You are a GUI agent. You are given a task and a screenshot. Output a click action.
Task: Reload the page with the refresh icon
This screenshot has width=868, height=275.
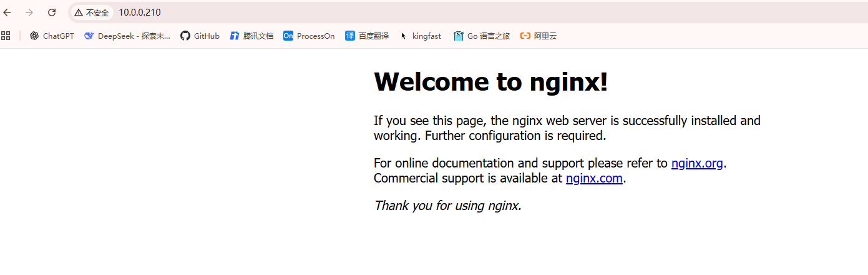coord(52,12)
